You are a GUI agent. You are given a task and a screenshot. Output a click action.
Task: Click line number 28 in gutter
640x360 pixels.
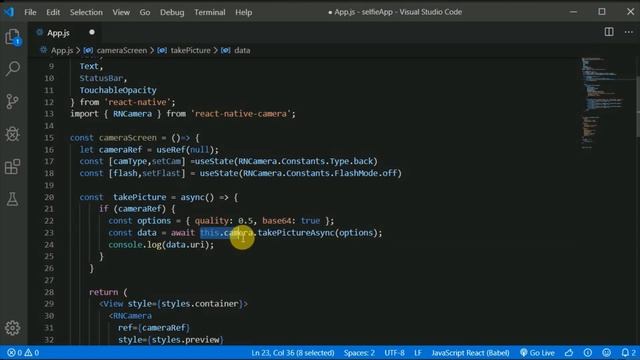49,292
